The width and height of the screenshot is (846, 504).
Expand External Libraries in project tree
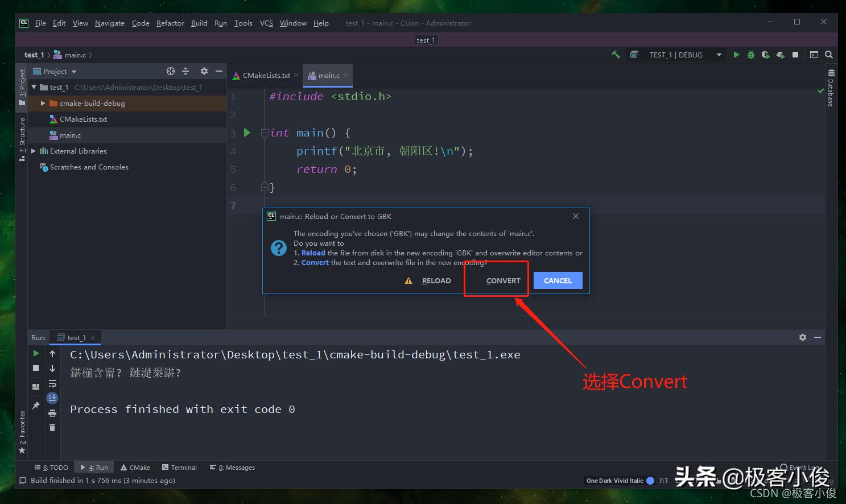[34, 151]
